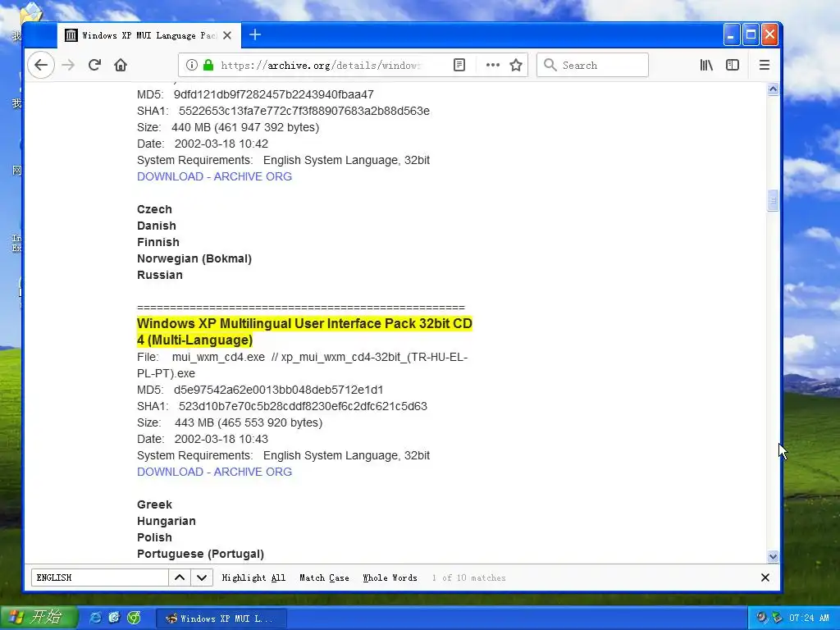Click the Danish language entry
This screenshot has height=630, width=840.
(x=157, y=226)
